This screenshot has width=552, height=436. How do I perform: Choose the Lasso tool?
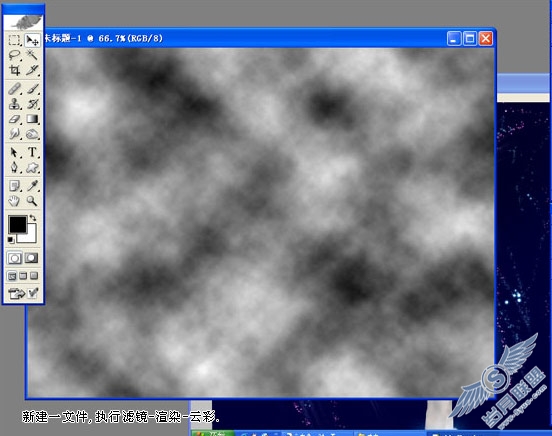(14, 55)
